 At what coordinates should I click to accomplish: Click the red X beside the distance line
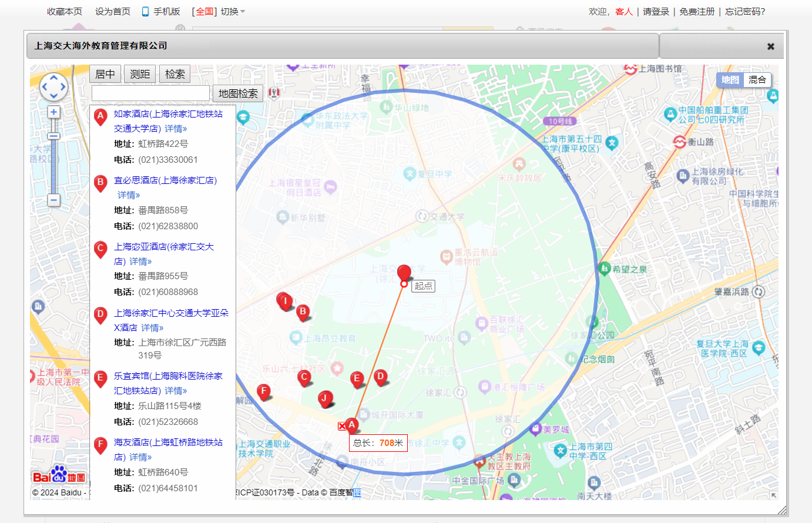tap(342, 426)
